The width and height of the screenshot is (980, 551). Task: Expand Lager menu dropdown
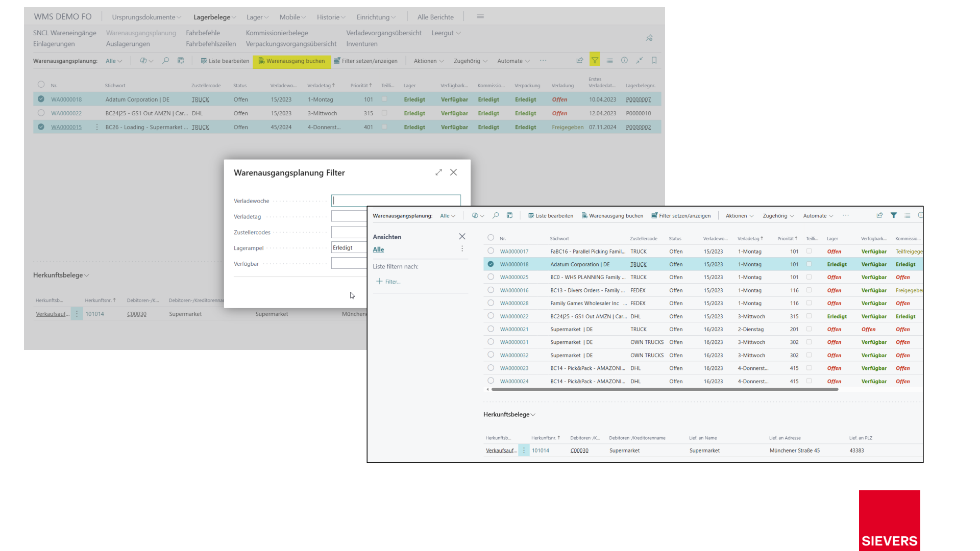[x=257, y=17]
